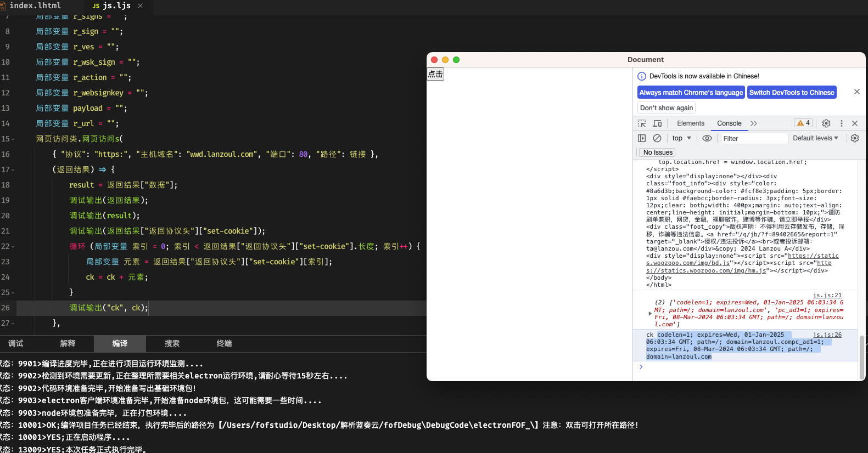The image size is (868, 453).
Task: Close the js.ljs editor tab
Action: 141,5
